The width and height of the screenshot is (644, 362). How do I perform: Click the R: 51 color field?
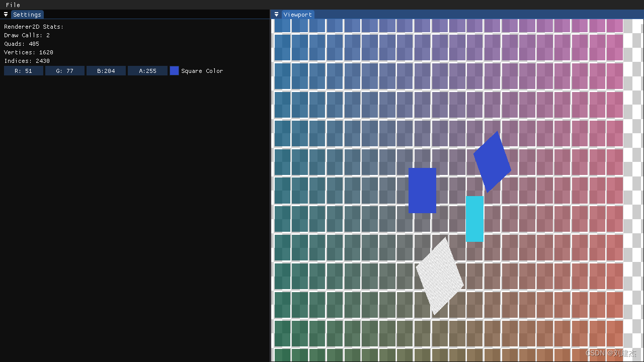[24, 71]
